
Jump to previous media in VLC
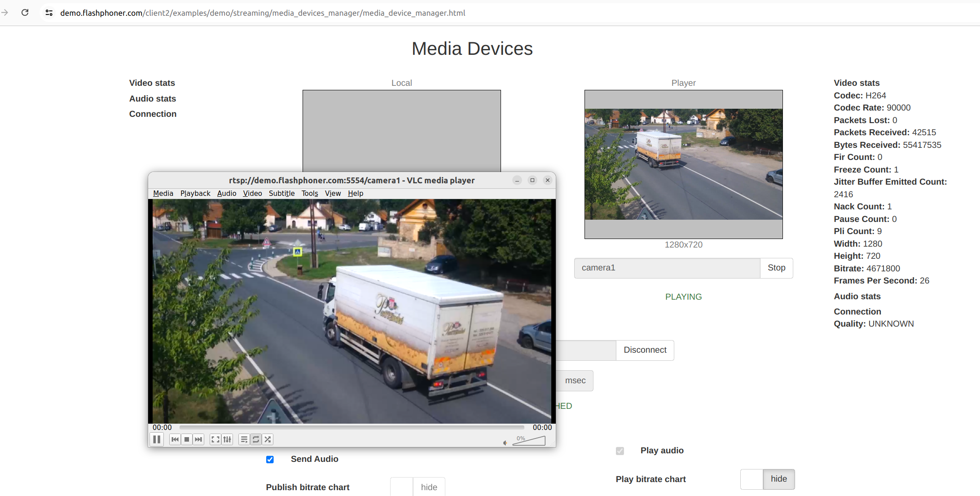(x=175, y=439)
